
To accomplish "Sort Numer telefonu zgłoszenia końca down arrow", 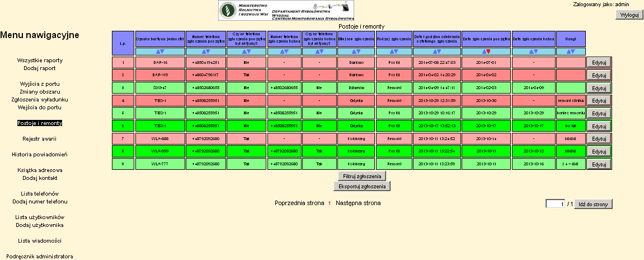I will click(x=286, y=52).
